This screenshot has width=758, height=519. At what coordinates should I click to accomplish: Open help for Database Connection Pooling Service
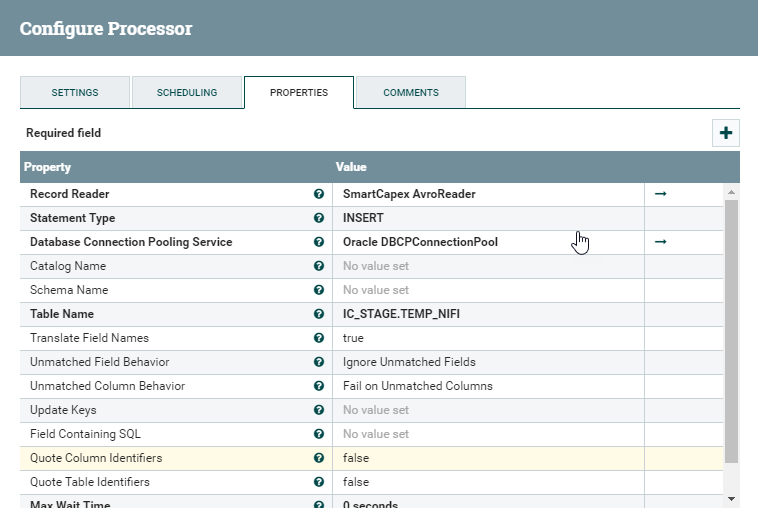tap(319, 242)
